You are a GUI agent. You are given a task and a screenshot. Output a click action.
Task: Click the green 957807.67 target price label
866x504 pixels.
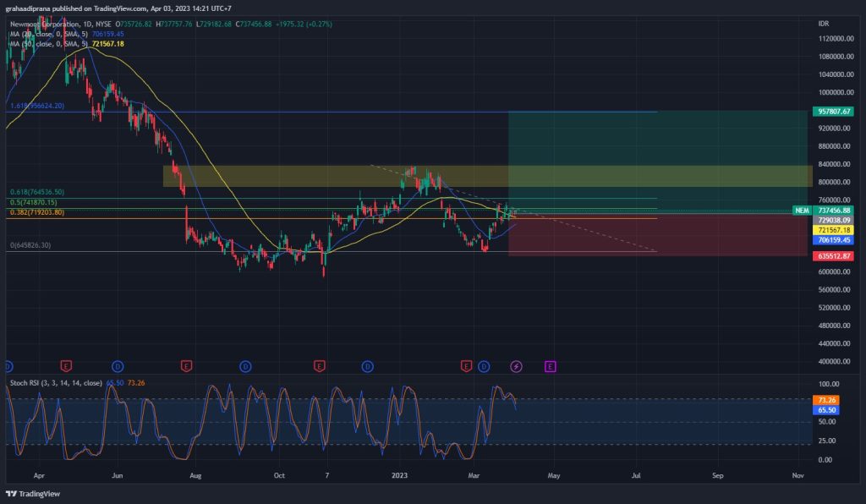(x=834, y=112)
